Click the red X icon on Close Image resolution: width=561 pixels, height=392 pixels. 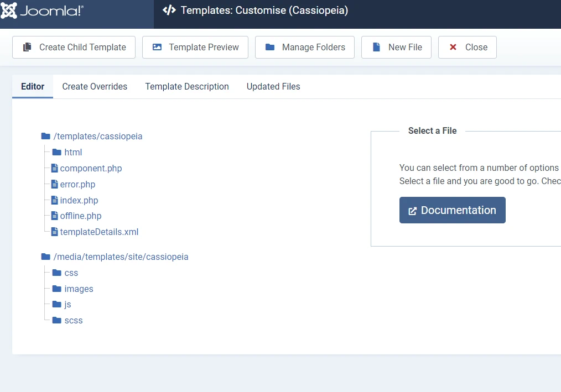pyautogui.click(x=453, y=47)
